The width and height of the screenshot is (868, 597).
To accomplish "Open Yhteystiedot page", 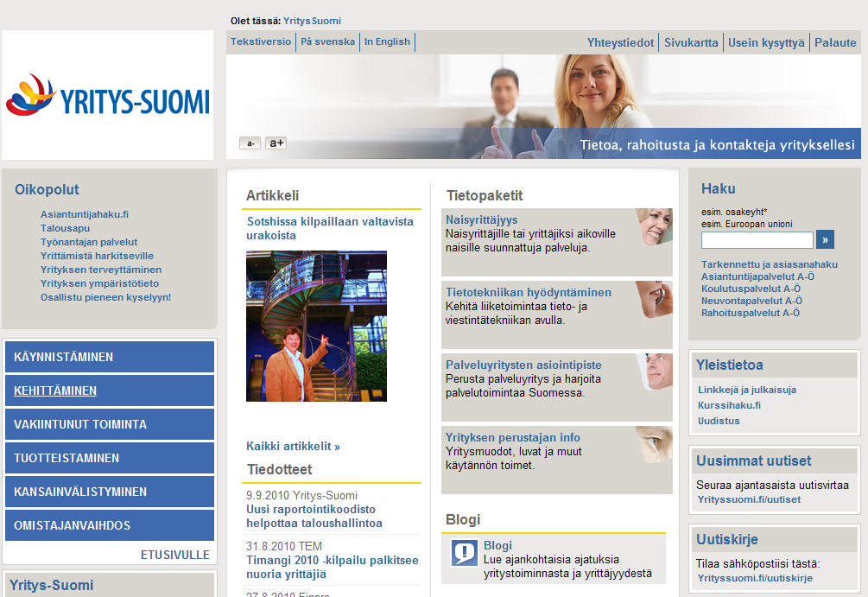I will (620, 42).
